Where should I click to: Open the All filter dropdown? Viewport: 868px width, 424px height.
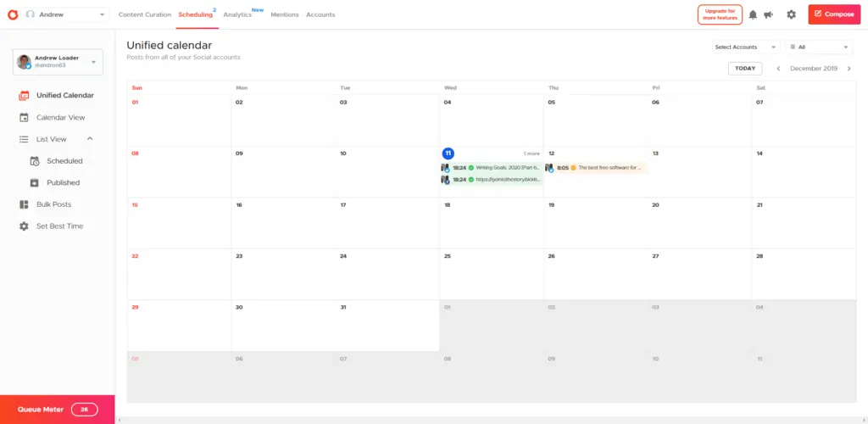(x=819, y=47)
